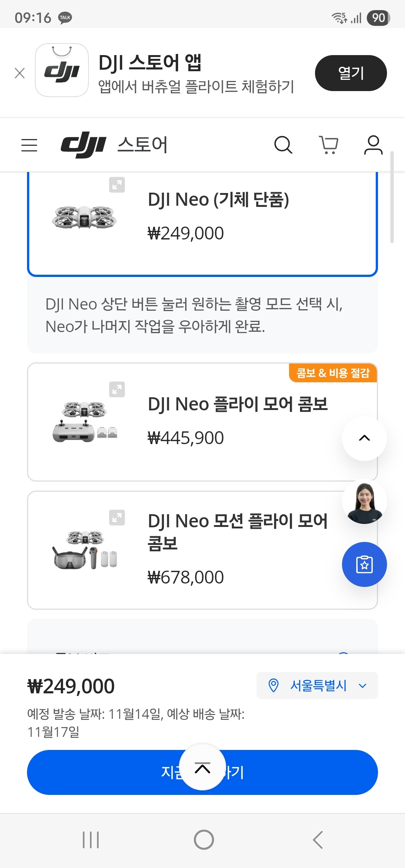Dismiss the DJI 스토어 앱 banner

(x=19, y=73)
